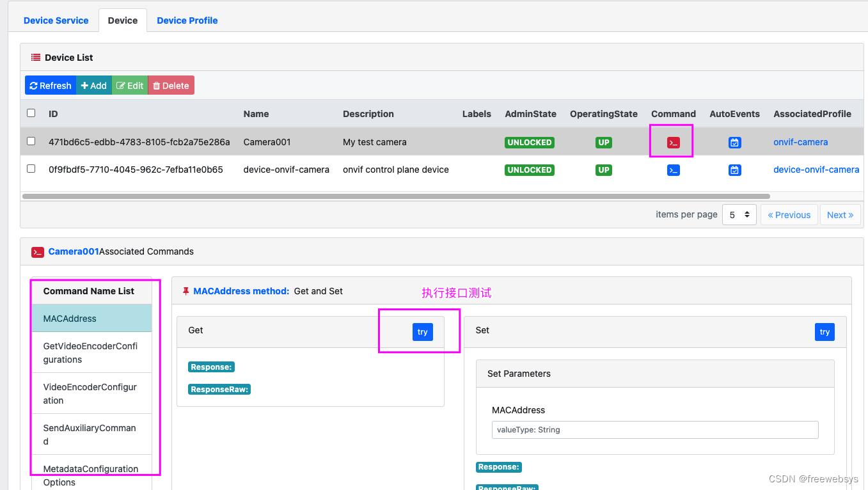The height and width of the screenshot is (490, 868).
Task: Open the items per page dropdown
Action: [739, 215]
